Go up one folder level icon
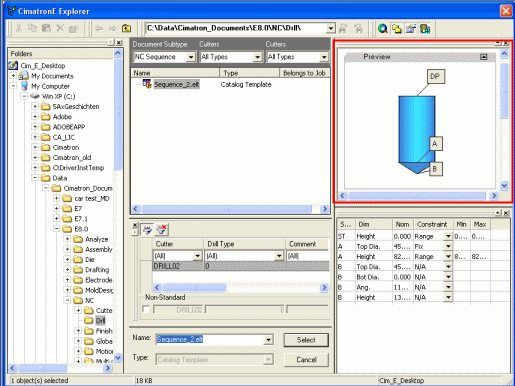 [126, 29]
